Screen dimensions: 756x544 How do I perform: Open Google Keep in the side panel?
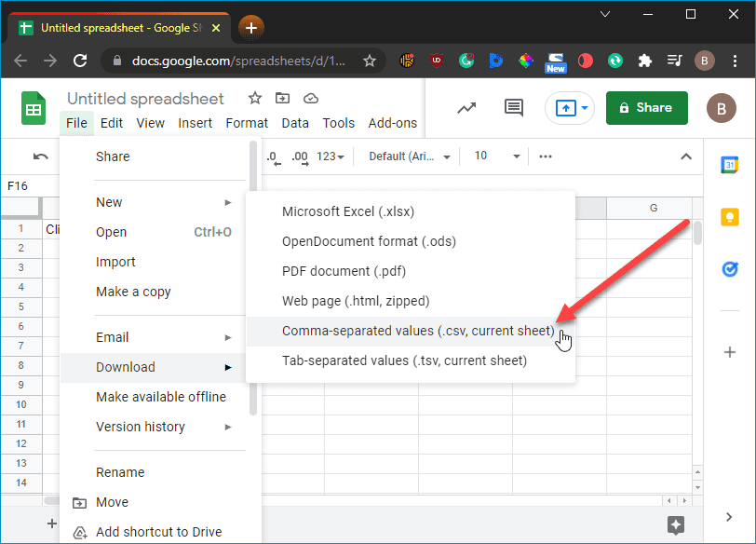(730, 216)
